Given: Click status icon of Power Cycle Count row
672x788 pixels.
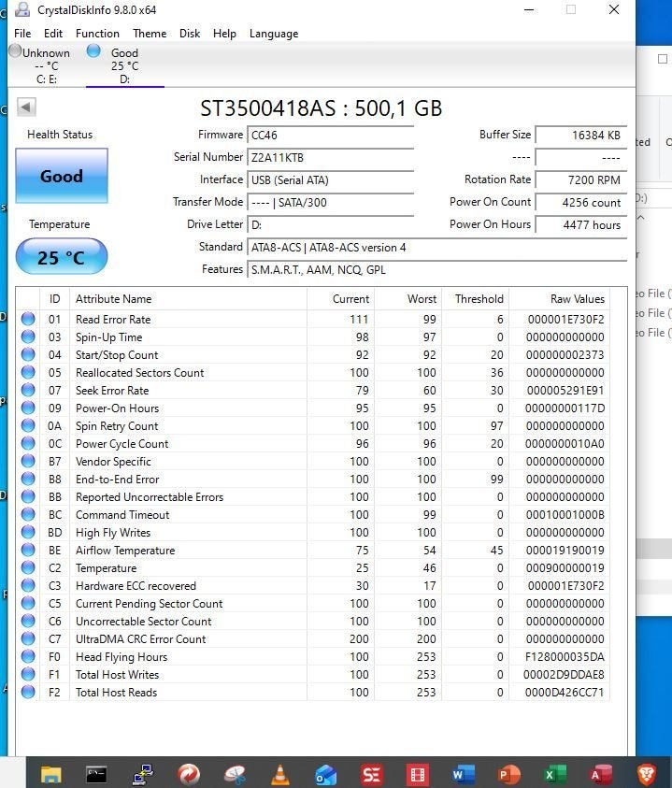Looking at the screenshot, I should 28,443.
